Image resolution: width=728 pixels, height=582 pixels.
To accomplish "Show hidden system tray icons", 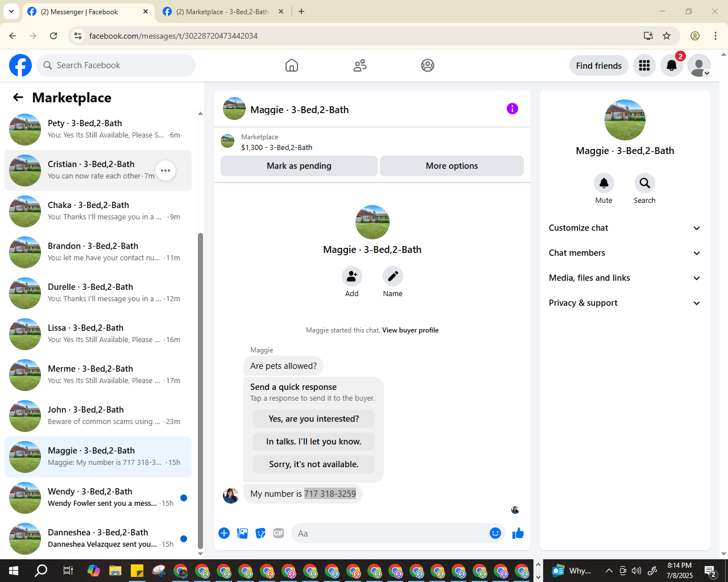I will (609, 571).
